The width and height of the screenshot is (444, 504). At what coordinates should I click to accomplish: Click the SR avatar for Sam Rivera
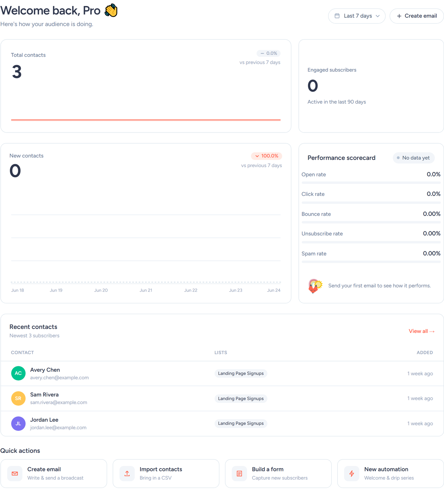(18, 399)
